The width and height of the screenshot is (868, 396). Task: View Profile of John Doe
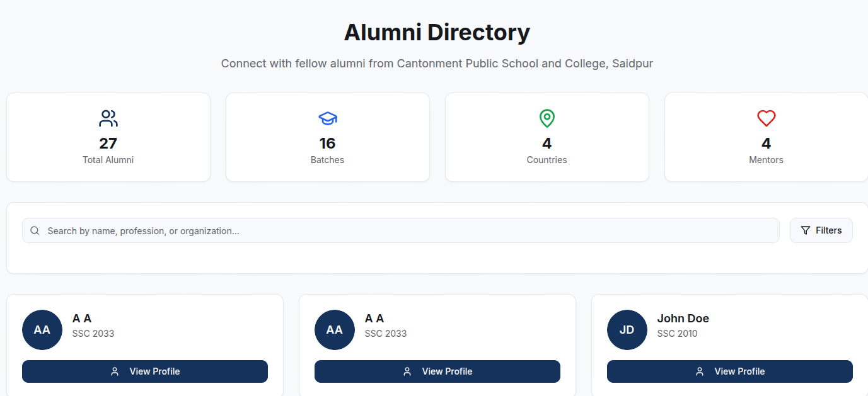coord(730,371)
